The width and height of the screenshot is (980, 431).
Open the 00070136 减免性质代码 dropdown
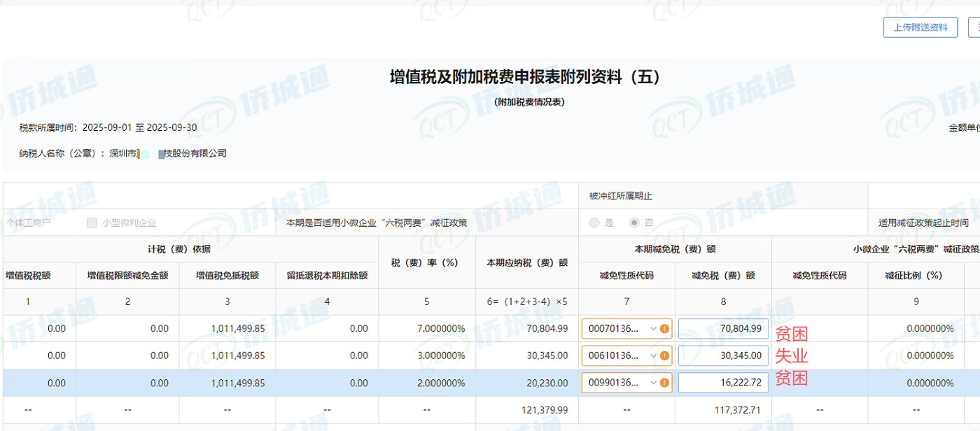tap(626, 329)
